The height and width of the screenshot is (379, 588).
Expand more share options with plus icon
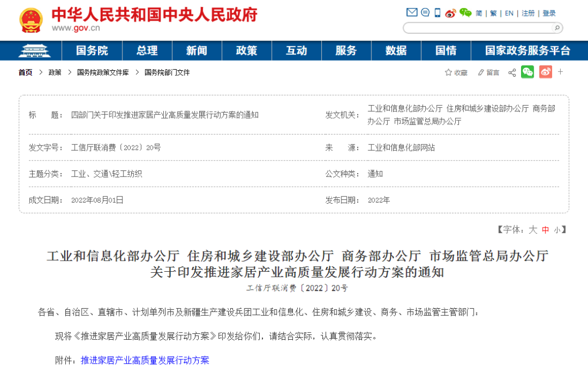pyautogui.click(x=561, y=72)
